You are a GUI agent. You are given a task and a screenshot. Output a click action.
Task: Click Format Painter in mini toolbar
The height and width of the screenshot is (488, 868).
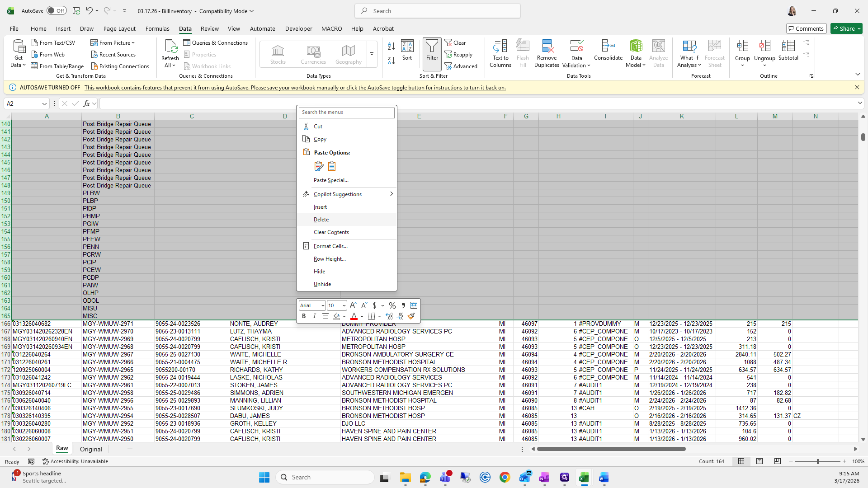tap(411, 316)
